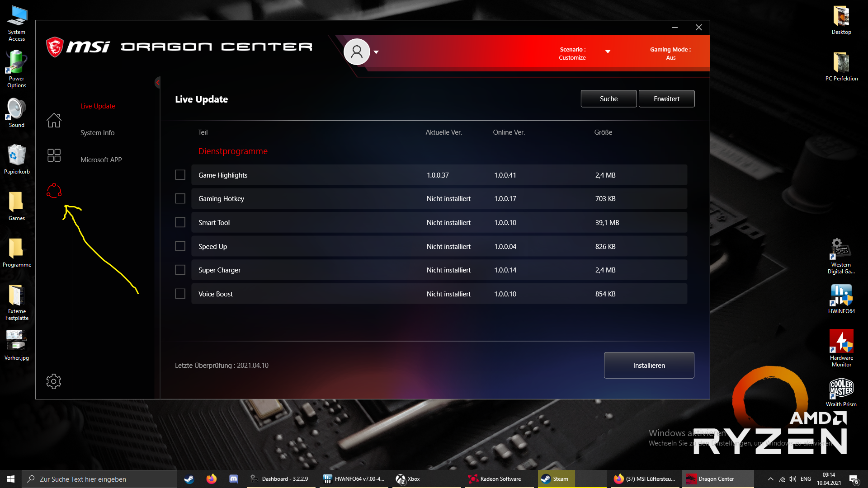The height and width of the screenshot is (488, 868).
Task: Enable the Voice Boost checkbox
Action: [180, 294]
